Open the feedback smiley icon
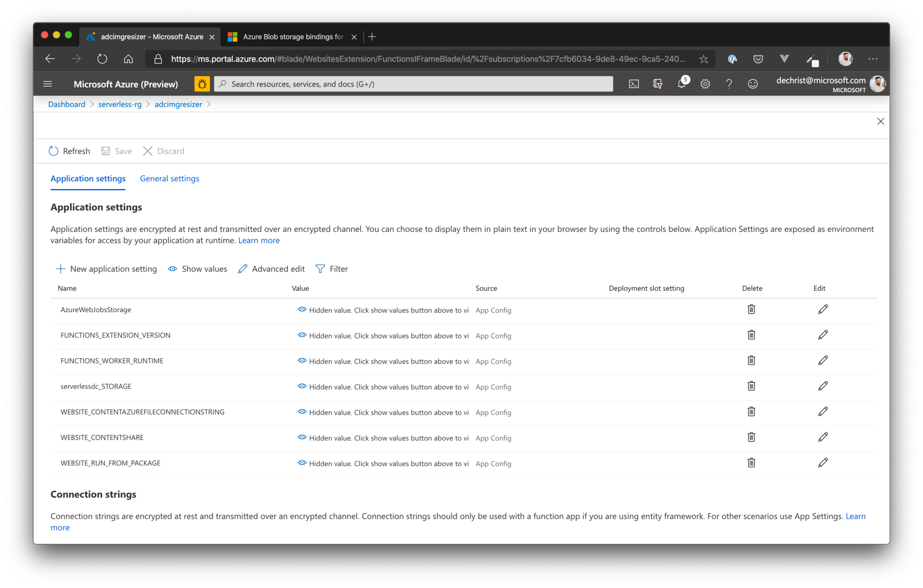 click(753, 84)
